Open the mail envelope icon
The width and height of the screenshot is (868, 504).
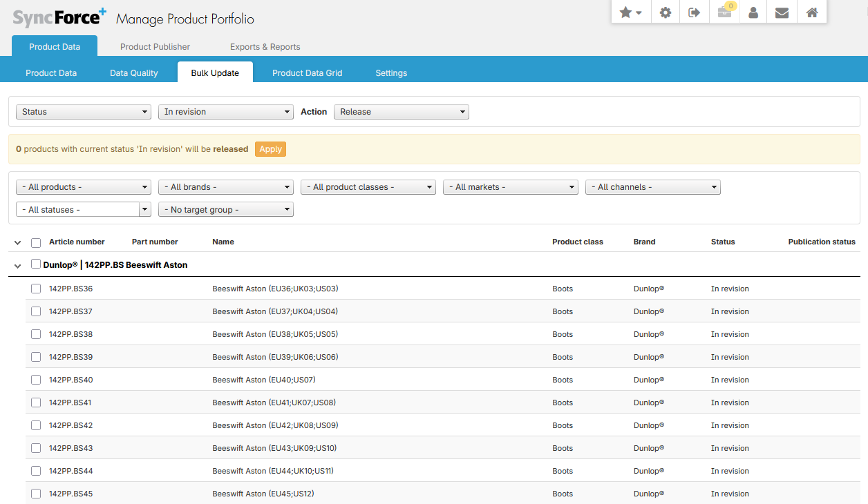(782, 12)
